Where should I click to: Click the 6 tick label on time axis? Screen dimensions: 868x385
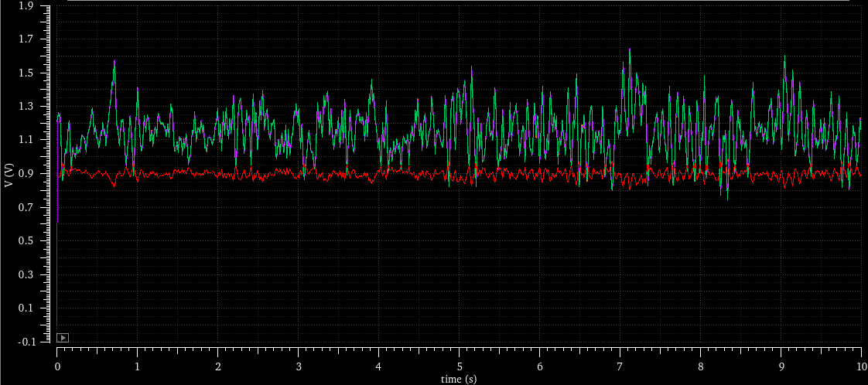click(x=540, y=366)
